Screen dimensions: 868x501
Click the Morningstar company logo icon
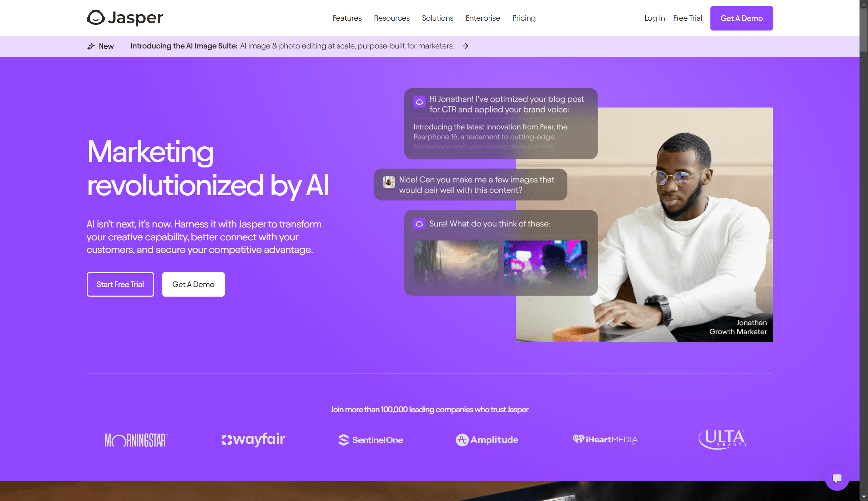tap(136, 440)
